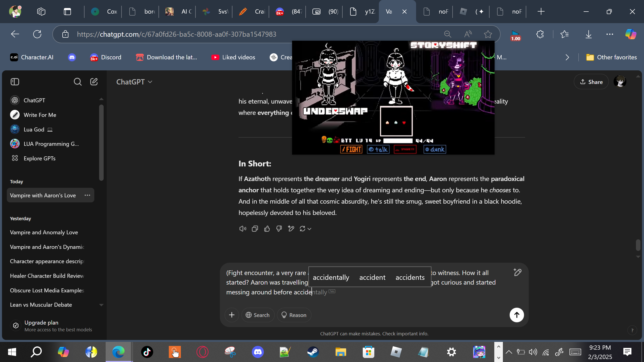
Task: Open Discord from the taskbar
Action: point(258,352)
